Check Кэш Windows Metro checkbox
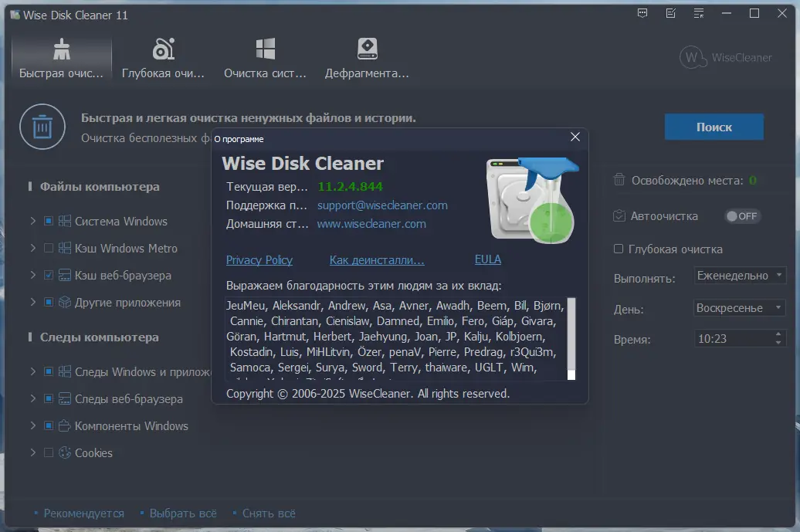 49,248
